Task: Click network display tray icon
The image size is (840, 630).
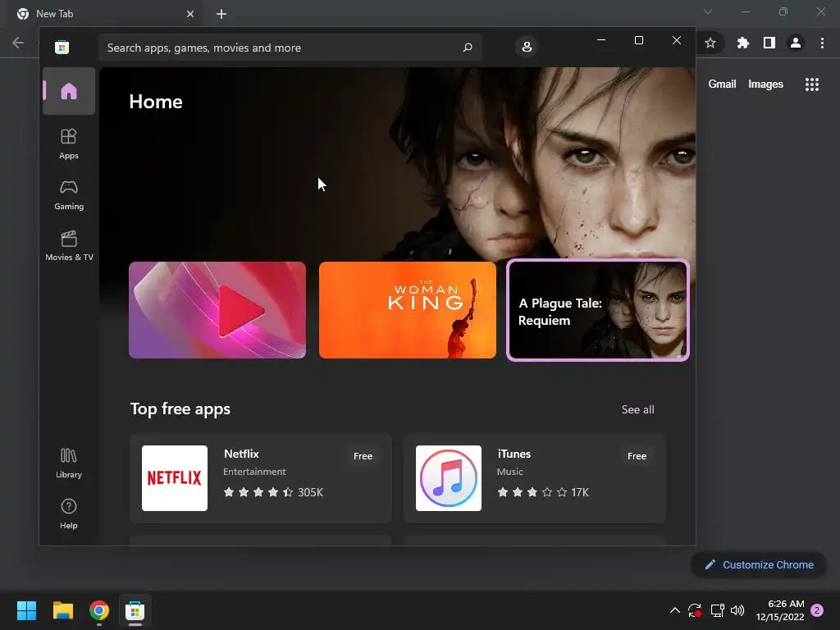Action: coord(717,610)
